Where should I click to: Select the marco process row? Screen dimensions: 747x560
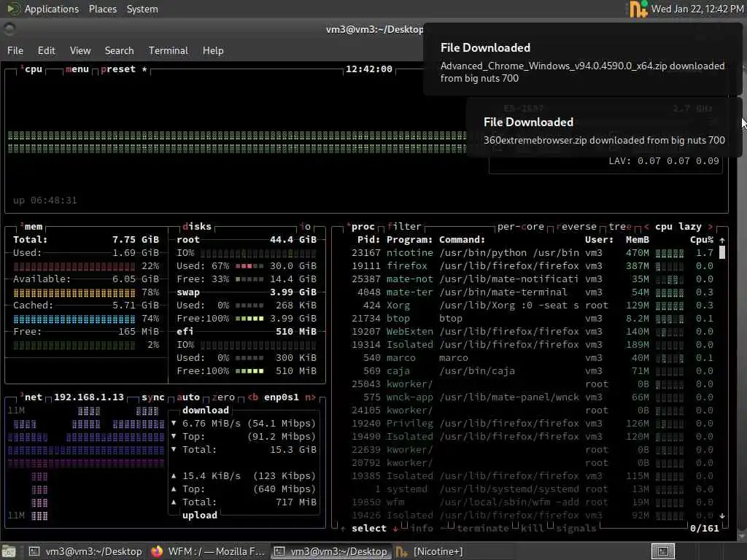pyautogui.click(x=532, y=357)
